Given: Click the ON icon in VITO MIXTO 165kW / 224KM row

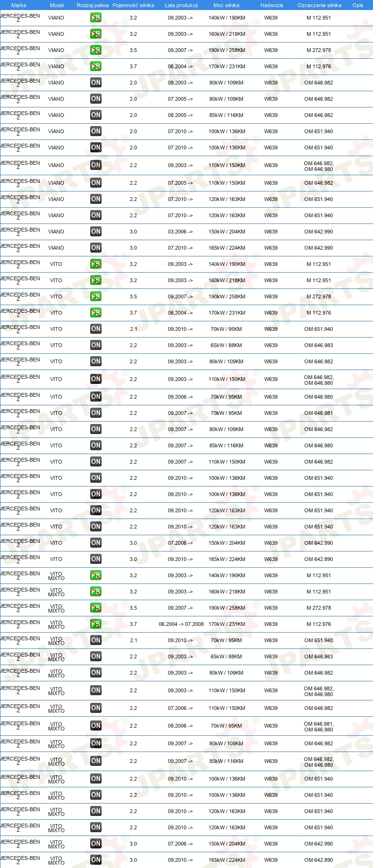Looking at the screenshot, I should 96,860.
